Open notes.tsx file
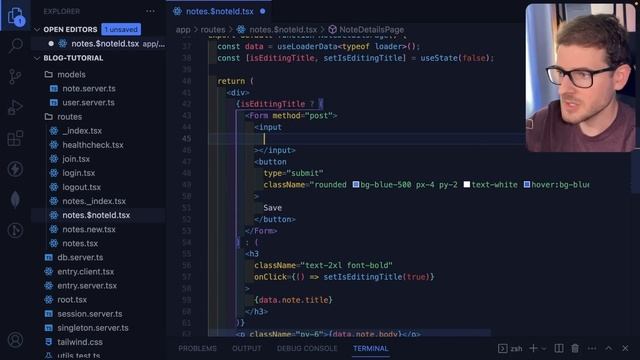The image size is (640, 360). [x=80, y=243]
